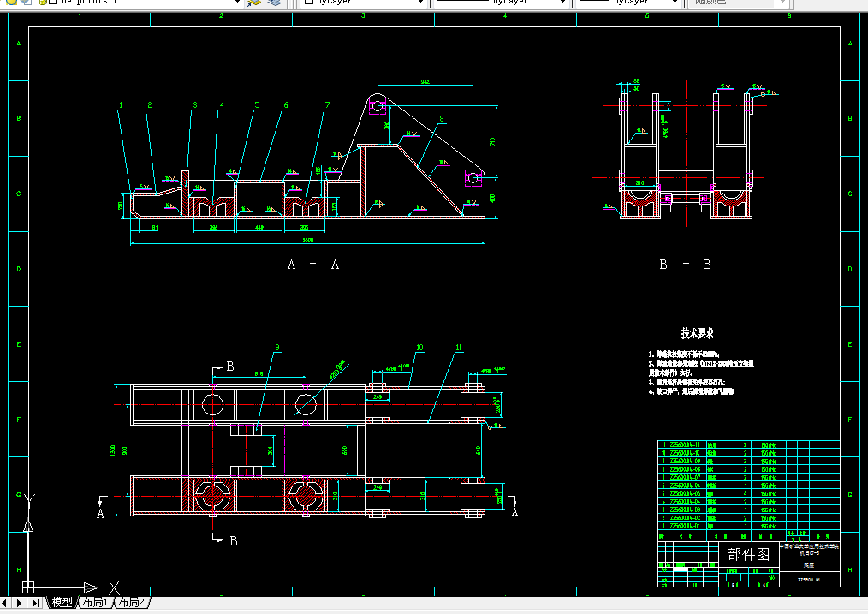Screen dimensions: 868x614
Task: Switch to the 模型 model tab
Action: pos(62,602)
